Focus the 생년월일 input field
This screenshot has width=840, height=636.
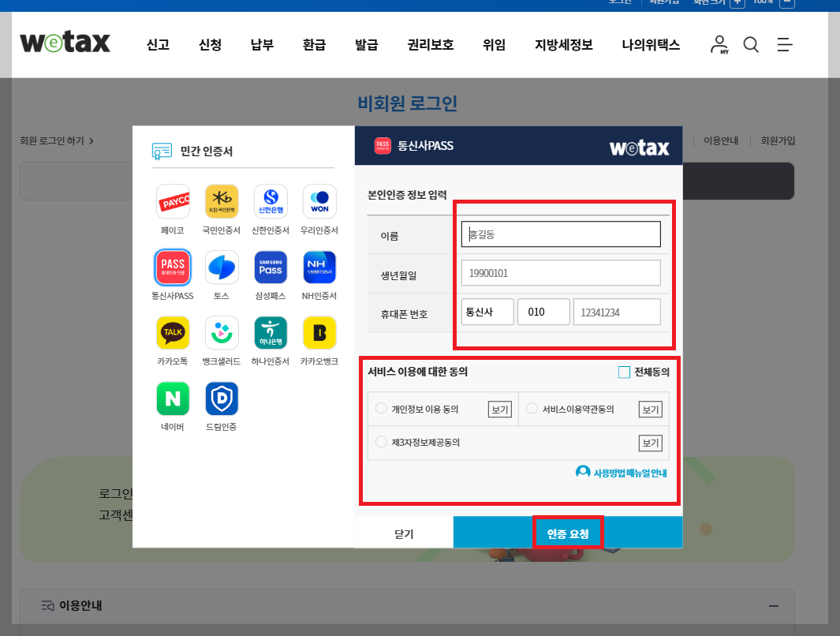pyautogui.click(x=561, y=273)
